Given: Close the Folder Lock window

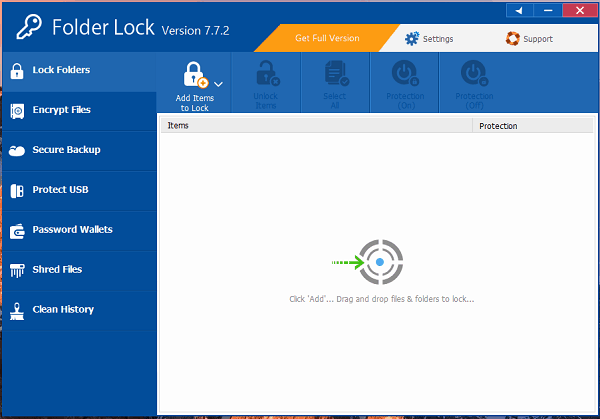Looking at the screenshot, I should 580,10.
